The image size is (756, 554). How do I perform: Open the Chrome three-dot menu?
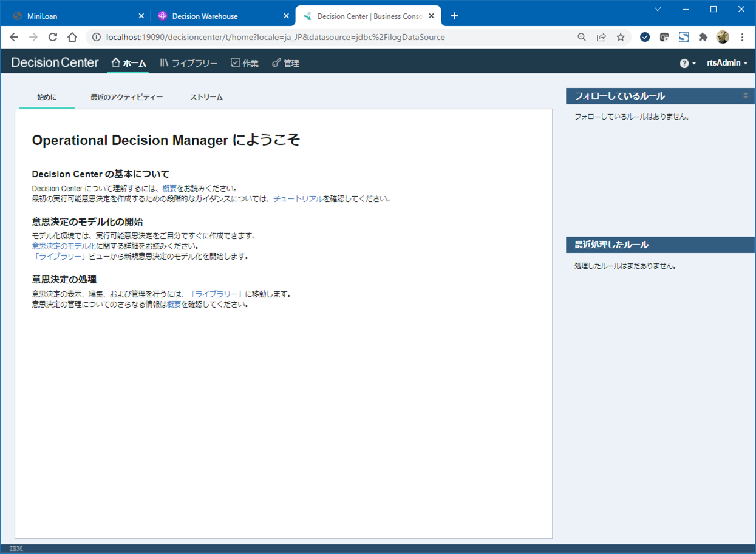742,37
